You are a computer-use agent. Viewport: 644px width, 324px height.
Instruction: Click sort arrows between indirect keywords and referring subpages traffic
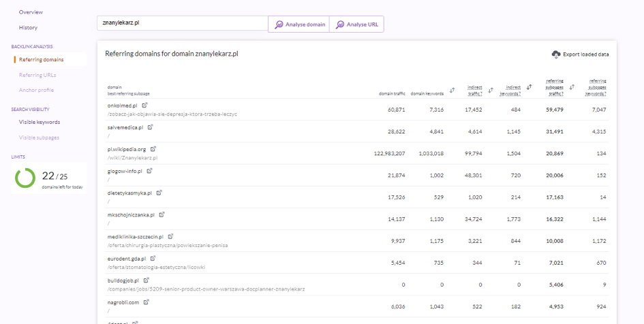click(530, 87)
